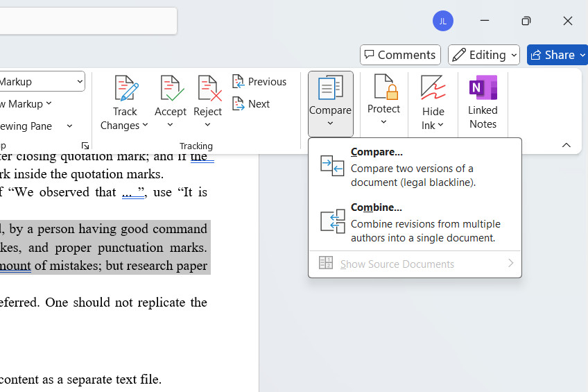Open Linked Notes OneNote icon
The width and height of the screenshot is (588, 392).
click(x=483, y=87)
